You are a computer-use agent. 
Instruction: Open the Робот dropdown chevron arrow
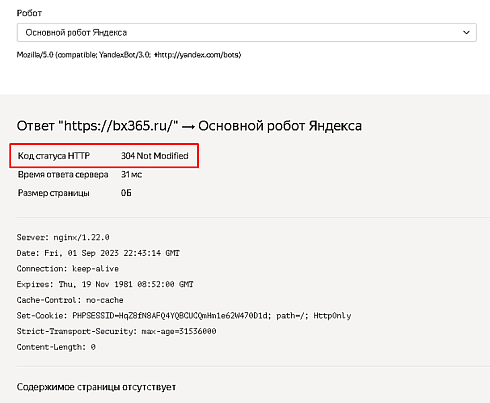point(466,32)
